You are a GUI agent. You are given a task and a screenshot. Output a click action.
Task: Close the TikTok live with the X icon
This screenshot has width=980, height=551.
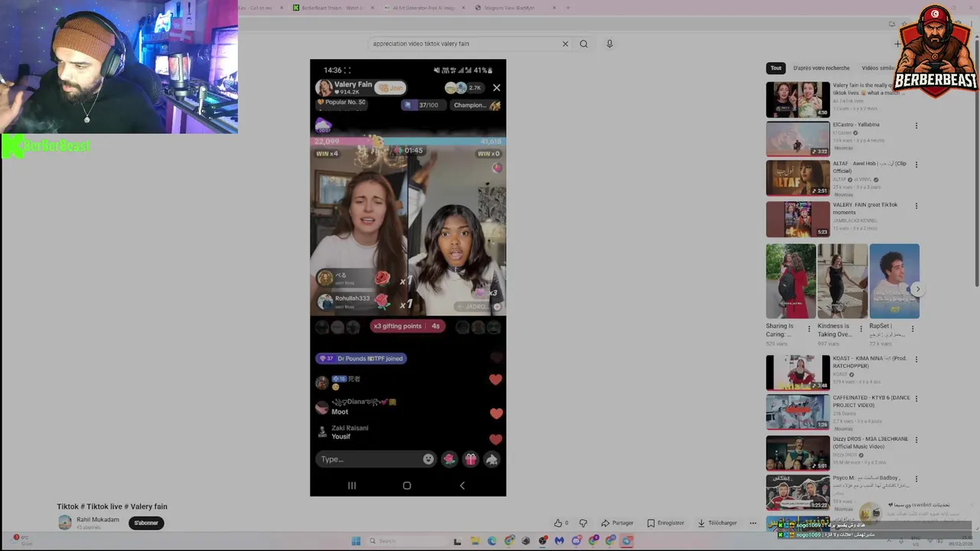tap(496, 88)
